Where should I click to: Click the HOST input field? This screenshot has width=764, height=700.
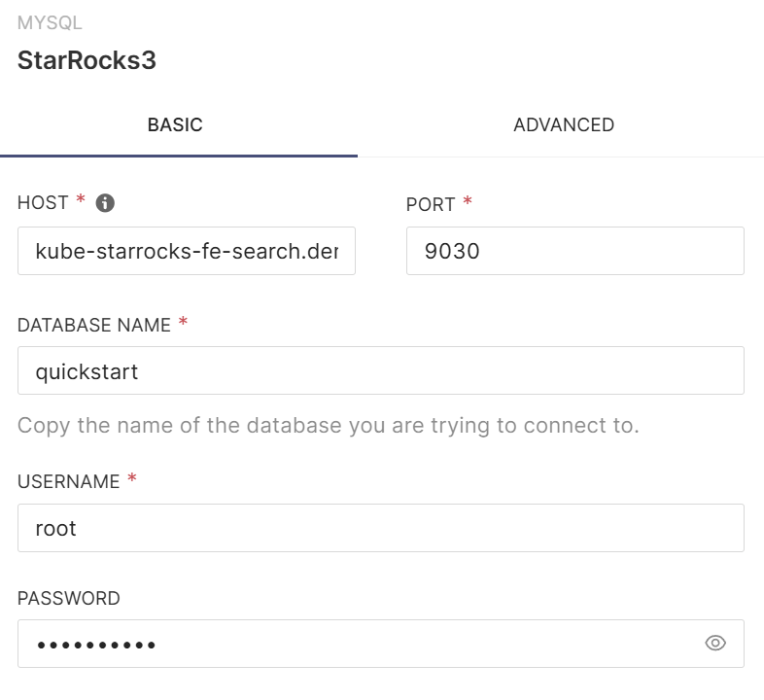187,252
